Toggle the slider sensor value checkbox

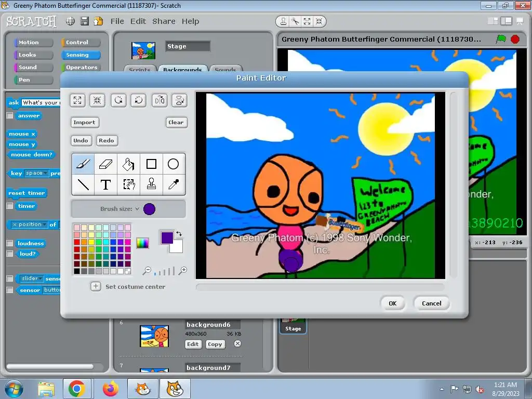pyautogui.click(x=10, y=278)
